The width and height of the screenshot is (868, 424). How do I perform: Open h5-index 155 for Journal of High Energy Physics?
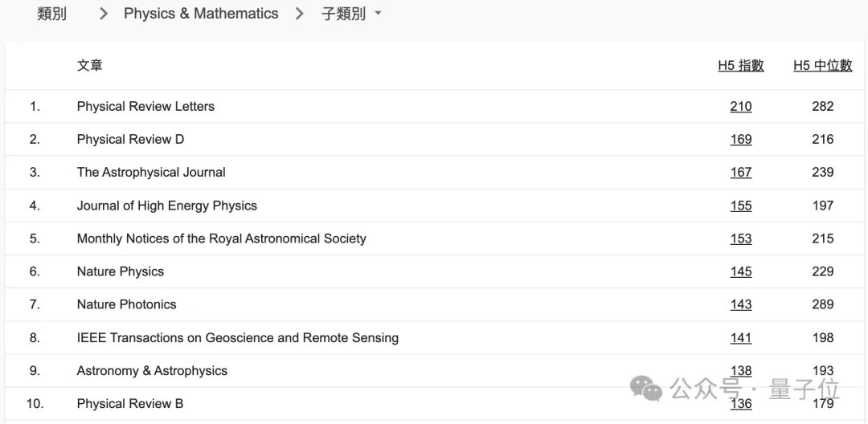pyautogui.click(x=741, y=206)
